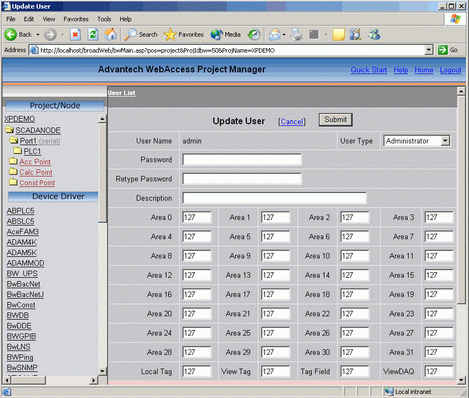Click the Print icon in toolbar
Screen dimensions: 469x398
click(296, 34)
